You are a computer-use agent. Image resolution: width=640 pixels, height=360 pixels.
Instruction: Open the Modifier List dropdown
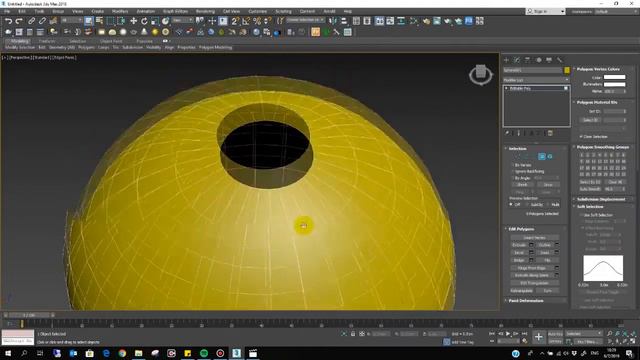tap(536, 80)
